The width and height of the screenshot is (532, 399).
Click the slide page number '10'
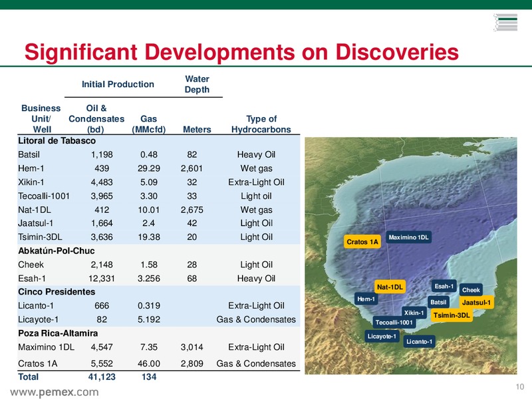pos(520,387)
